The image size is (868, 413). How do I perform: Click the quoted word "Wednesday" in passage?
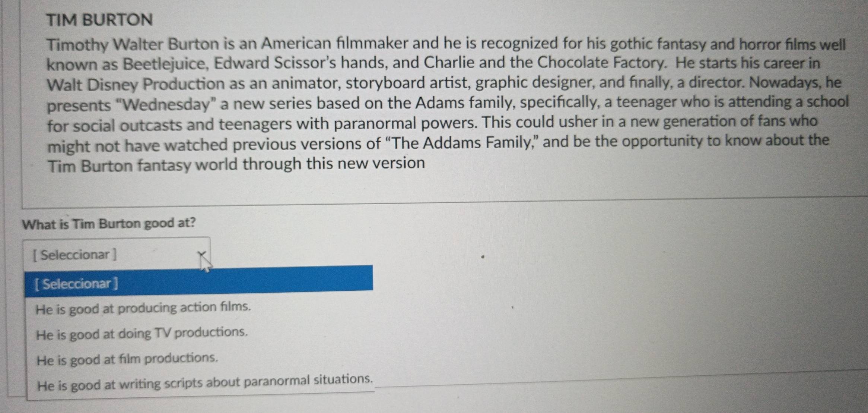(166, 105)
